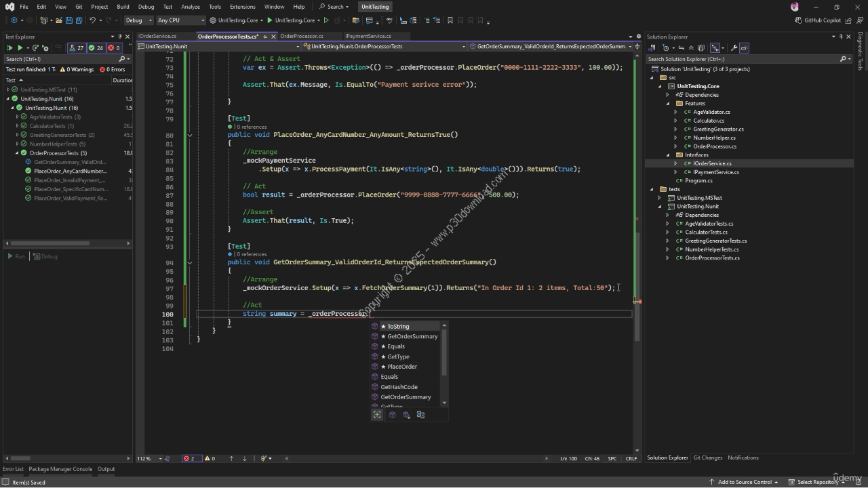Click the Test Explorer horizontal scrollbar
Screen dimensions: 868x488
pos(50,243)
